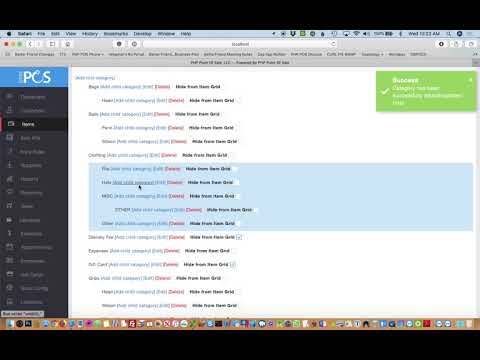Open the Customers sidebar icon
Screen dimensions: 480x360
[10, 110]
